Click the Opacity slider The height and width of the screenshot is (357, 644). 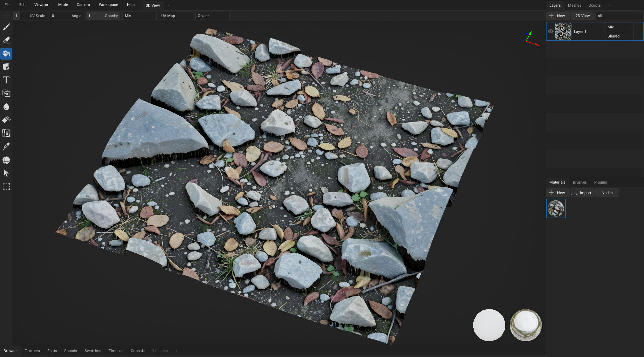(103, 16)
